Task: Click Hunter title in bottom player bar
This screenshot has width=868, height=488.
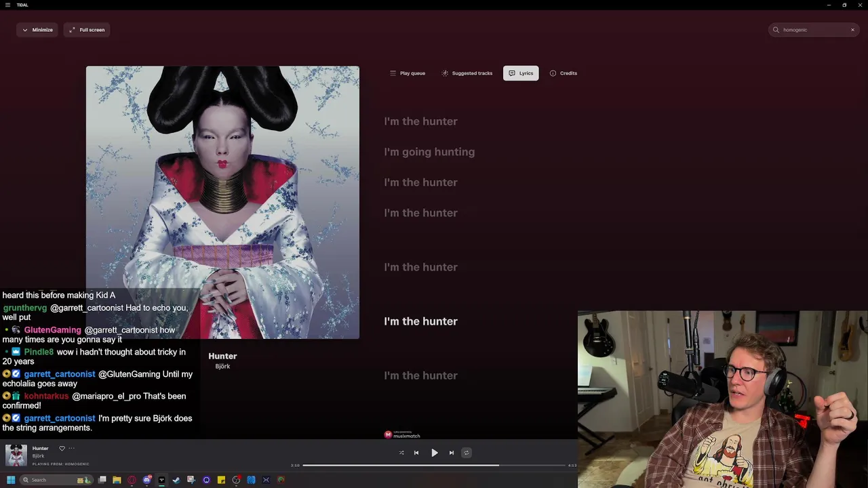Action: [x=40, y=448]
